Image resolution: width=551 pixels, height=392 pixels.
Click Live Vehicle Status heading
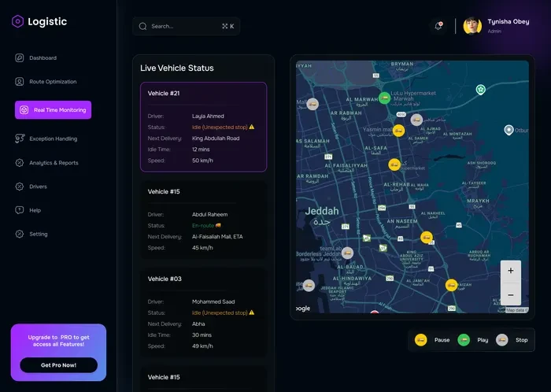tap(177, 68)
